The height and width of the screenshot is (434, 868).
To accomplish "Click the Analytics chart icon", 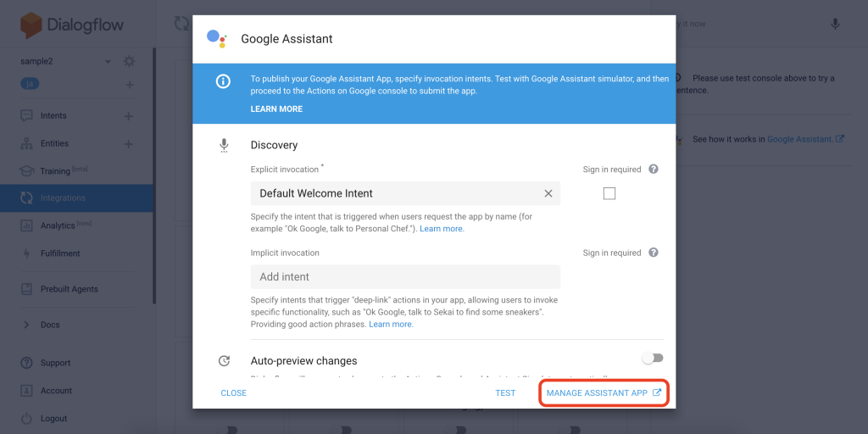I will (26, 225).
